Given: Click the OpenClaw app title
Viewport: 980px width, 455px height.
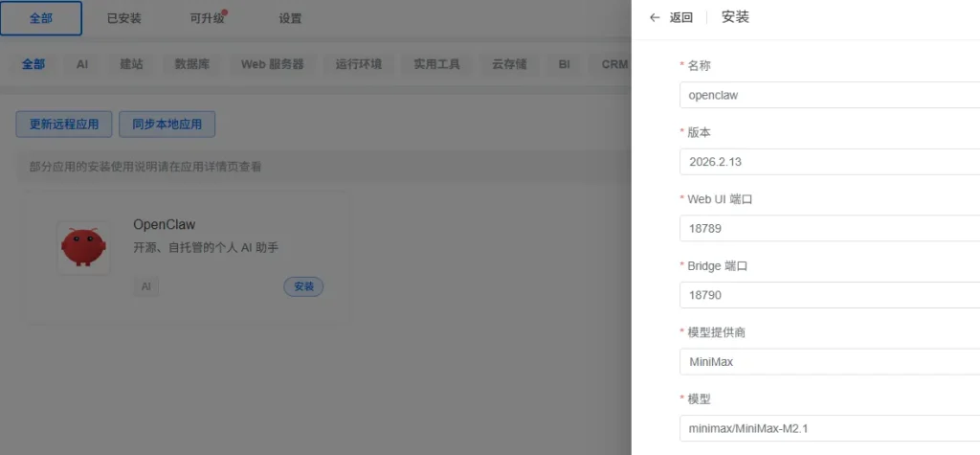Looking at the screenshot, I should (165, 225).
